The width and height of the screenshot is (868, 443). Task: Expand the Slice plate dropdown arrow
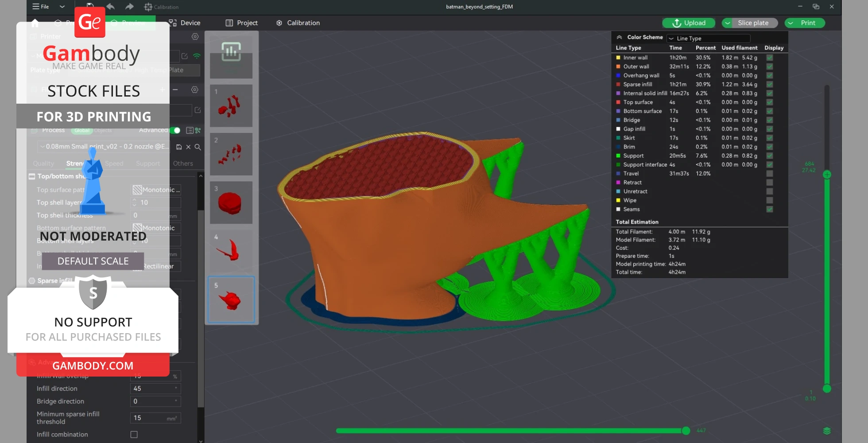point(728,23)
